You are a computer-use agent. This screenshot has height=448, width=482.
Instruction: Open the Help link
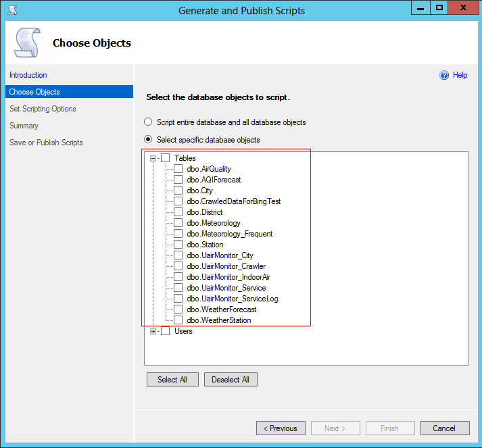[460, 76]
